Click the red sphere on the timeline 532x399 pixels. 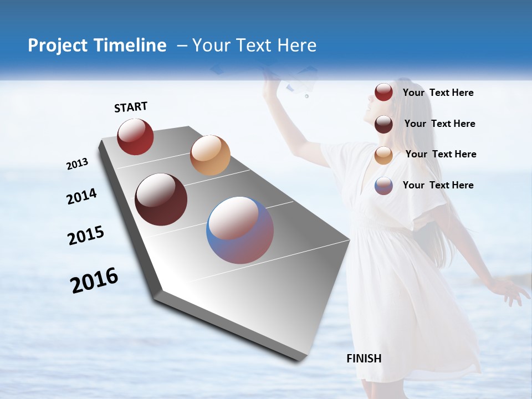tap(135, 136)
